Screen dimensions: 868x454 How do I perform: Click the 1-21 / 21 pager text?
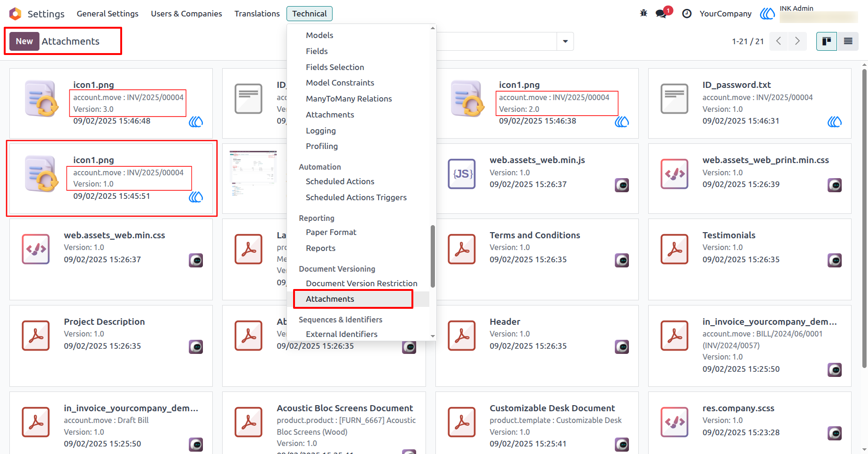pyautogui.click(x=748, y=41)
